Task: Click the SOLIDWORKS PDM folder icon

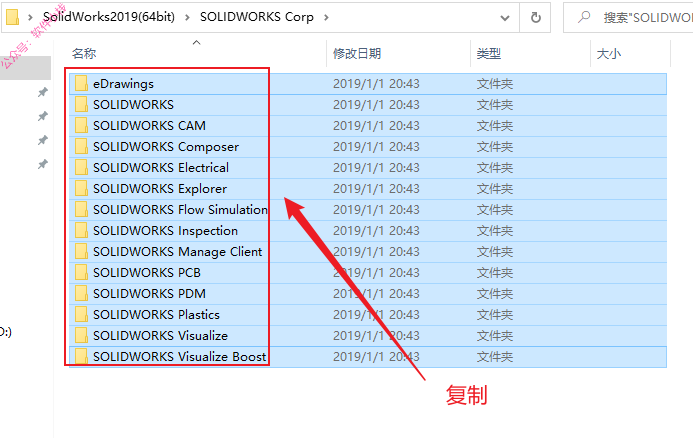Action: [81, 293]
